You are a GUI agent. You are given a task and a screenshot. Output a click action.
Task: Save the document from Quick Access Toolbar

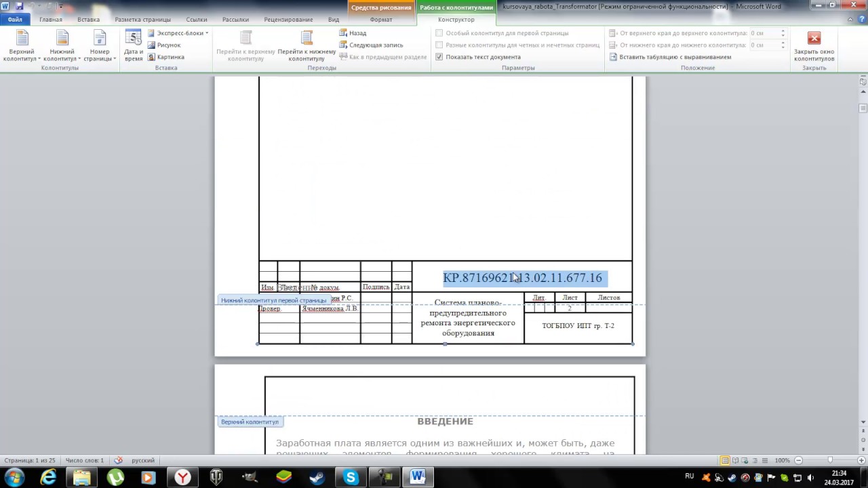18,6
